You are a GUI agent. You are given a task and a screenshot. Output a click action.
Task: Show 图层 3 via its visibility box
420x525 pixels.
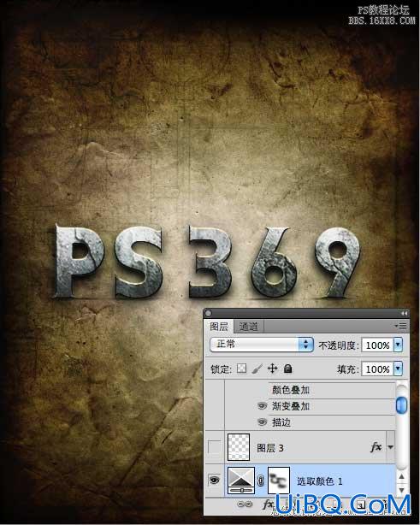click(x=215, y=447)
